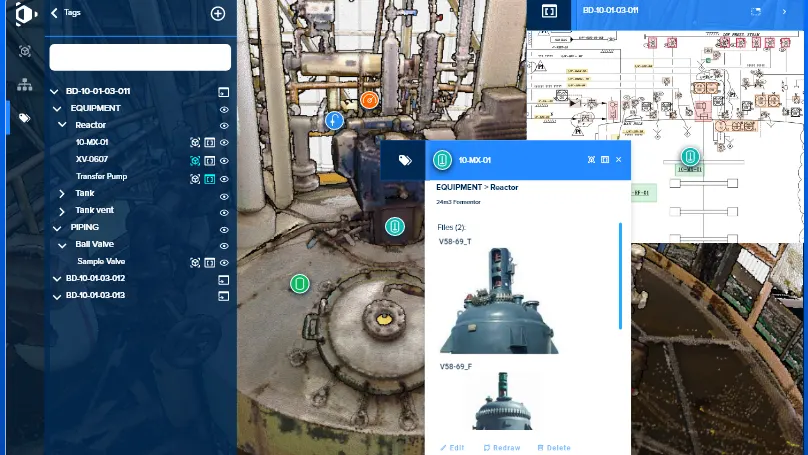Click the orange gauge tag marker
808x455 pixels.
(369, 100)
